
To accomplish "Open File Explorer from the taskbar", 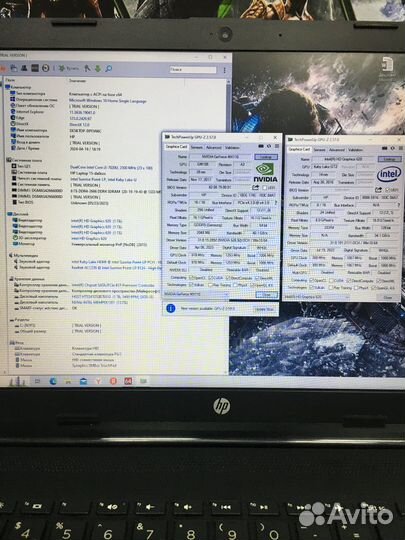I will click(x=69, y=381).
